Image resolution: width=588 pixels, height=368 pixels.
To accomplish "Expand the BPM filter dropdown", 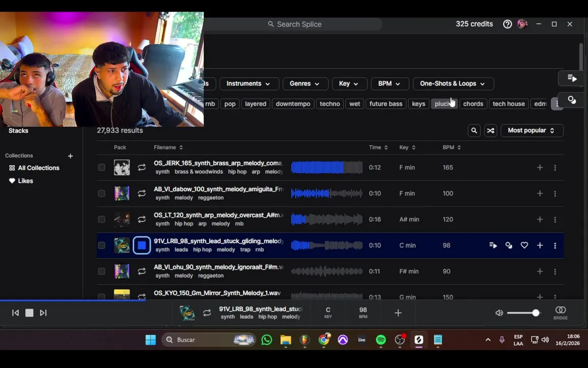I will click(389, 84).
